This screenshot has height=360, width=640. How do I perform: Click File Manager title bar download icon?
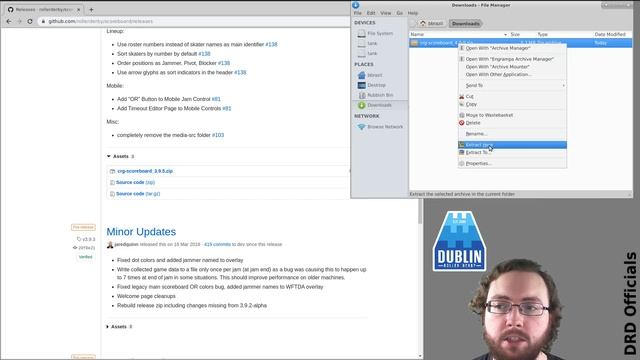pos(356,5)
